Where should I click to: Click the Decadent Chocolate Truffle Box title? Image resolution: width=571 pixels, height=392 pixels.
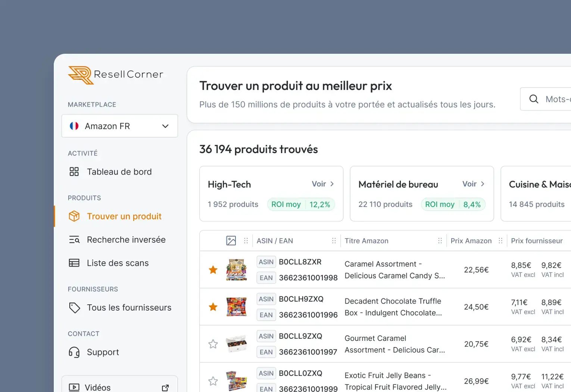tap(393, 307)
